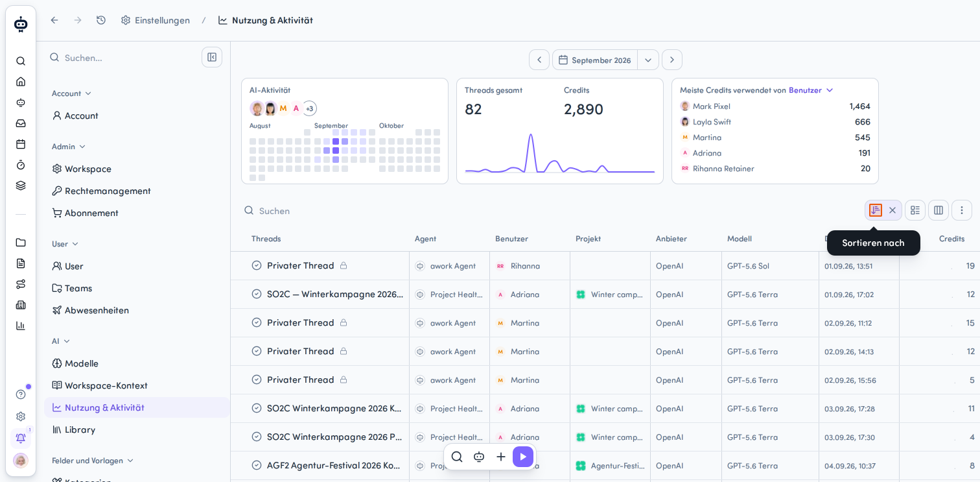Go to home via the house icon
The width and height of the screenshot is (980, 482).
(21, 82)
